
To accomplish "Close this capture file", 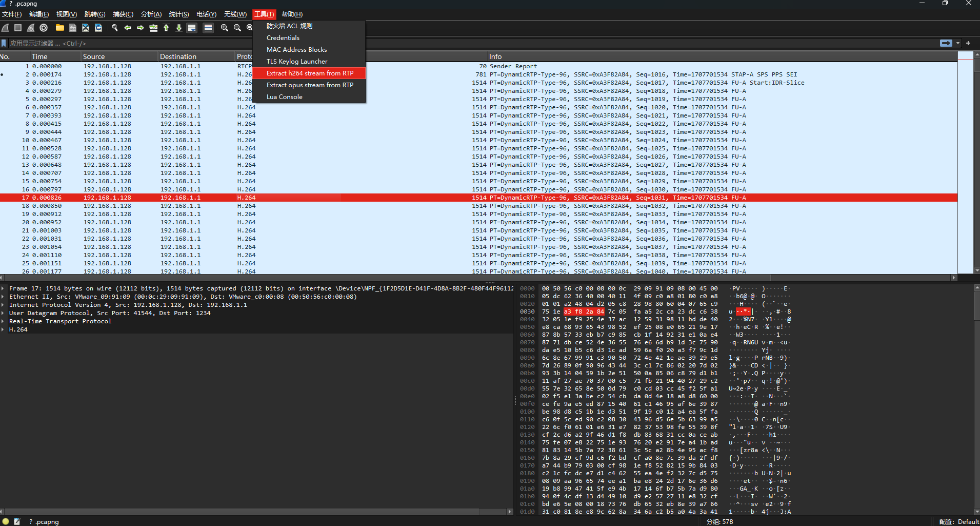I will pyautogui.click(x=86, y=28).
